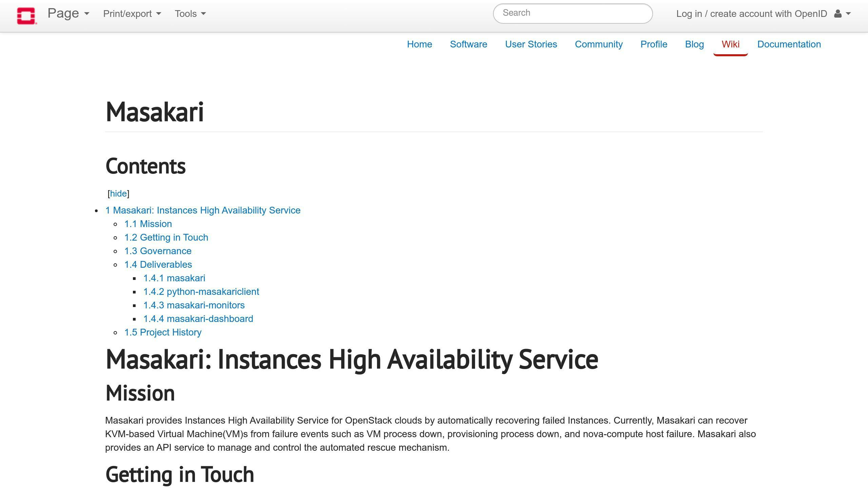Go to the 1.3 Governance section

click(x=158, y=251)
